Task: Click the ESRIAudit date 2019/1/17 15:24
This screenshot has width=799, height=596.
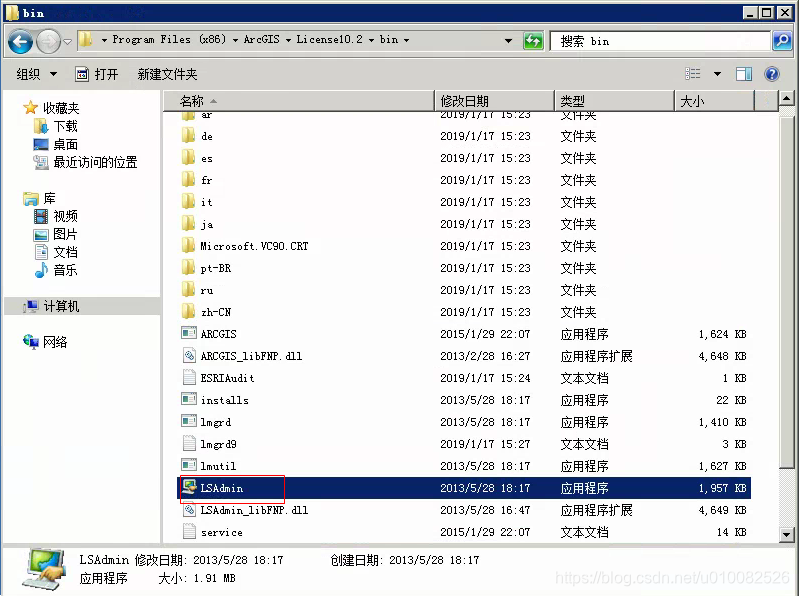Action: click(x=485, y=378)
